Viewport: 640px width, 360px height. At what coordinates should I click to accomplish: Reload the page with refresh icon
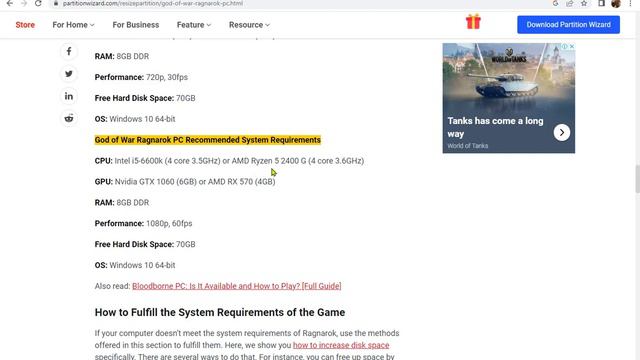[38, 3]
